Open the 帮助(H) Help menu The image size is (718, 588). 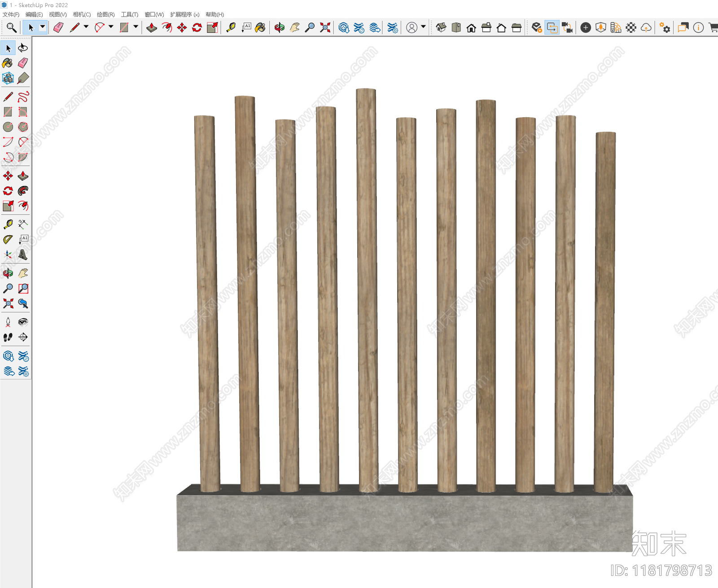(x=215, y=14)
